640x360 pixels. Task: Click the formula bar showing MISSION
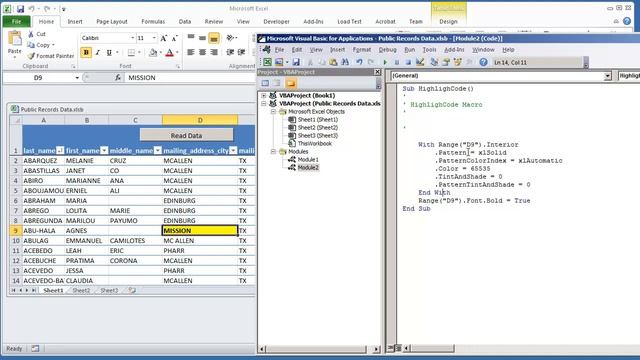tap(190, 78)
